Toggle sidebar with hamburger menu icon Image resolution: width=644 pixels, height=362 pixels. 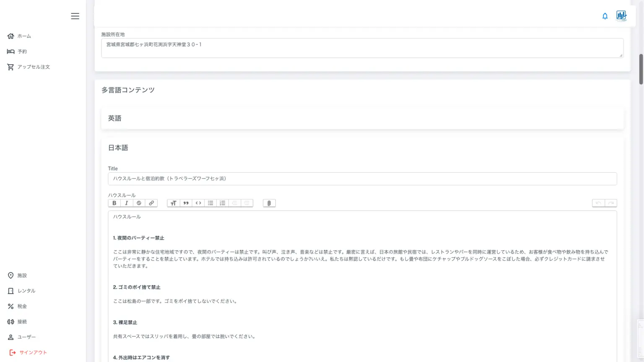[x=75, y=16]
